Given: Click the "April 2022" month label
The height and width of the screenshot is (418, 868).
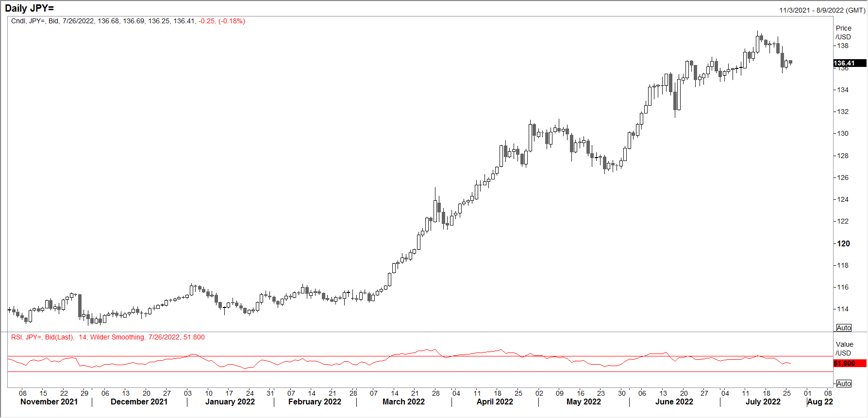Looking at the screenshot, I should point(495,402).
